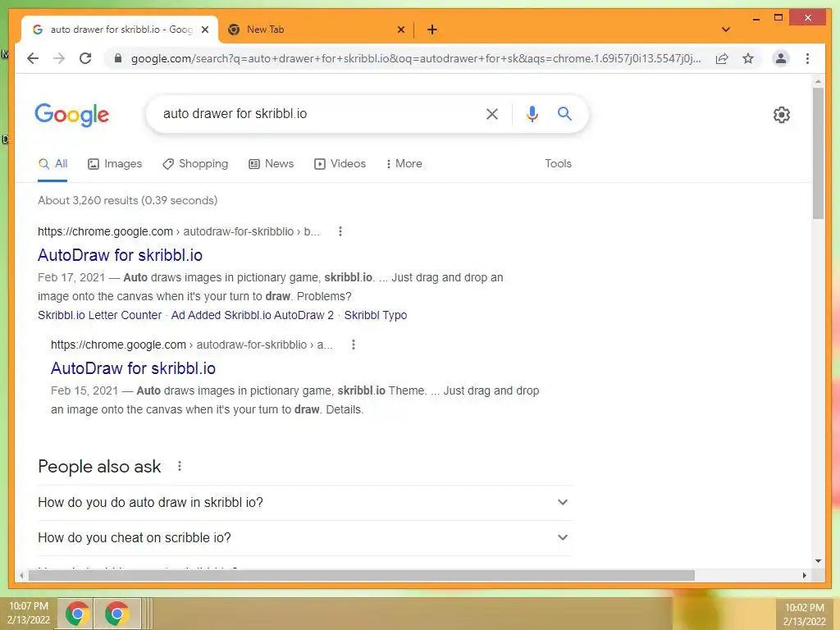This screenshot has height=630, width=840.
Task: Bookmark this page with the star icon
Action: click(x=748, y=58)
